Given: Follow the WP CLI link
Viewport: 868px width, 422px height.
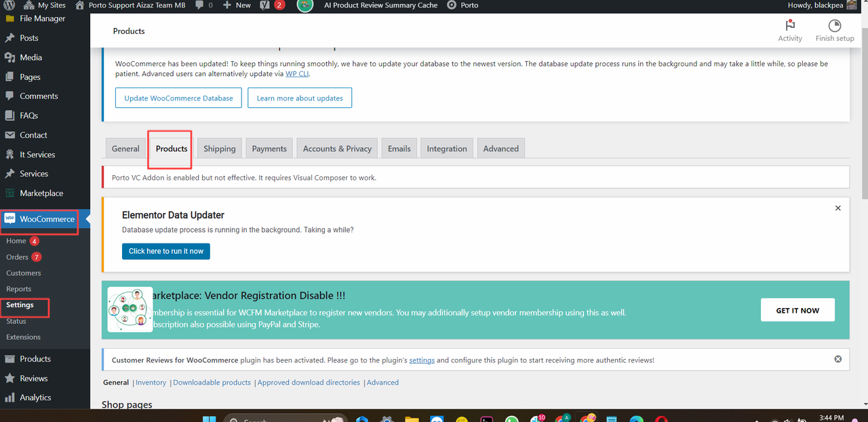Looking at the screenshot, I should coord(297,73).
